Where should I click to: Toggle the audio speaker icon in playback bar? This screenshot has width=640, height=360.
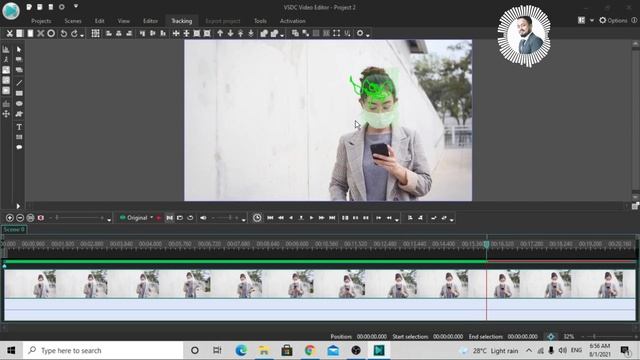(x=203, y=218)
